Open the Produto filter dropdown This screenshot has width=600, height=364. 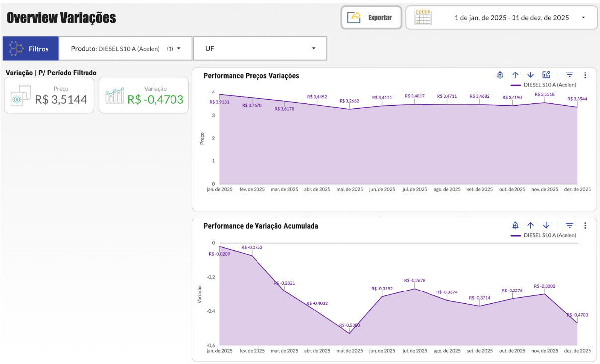tap(125, 49)
